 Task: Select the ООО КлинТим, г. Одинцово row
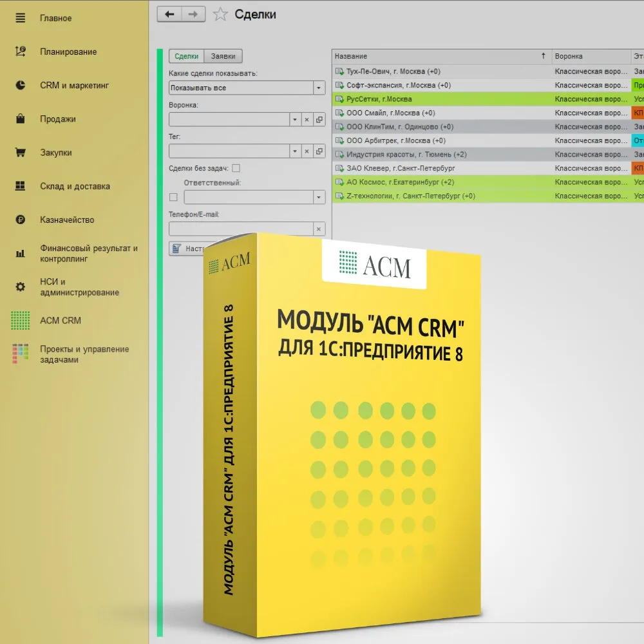[x=488, y=126]
